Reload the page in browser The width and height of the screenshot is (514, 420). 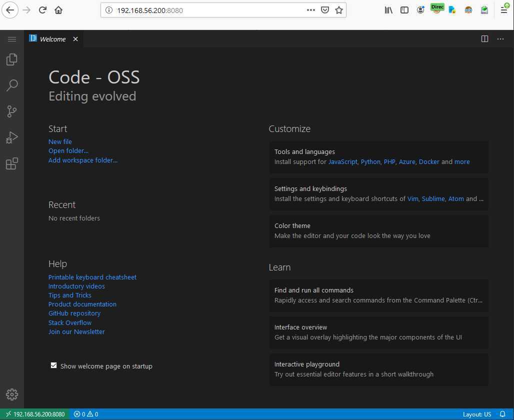coord(42,10)
